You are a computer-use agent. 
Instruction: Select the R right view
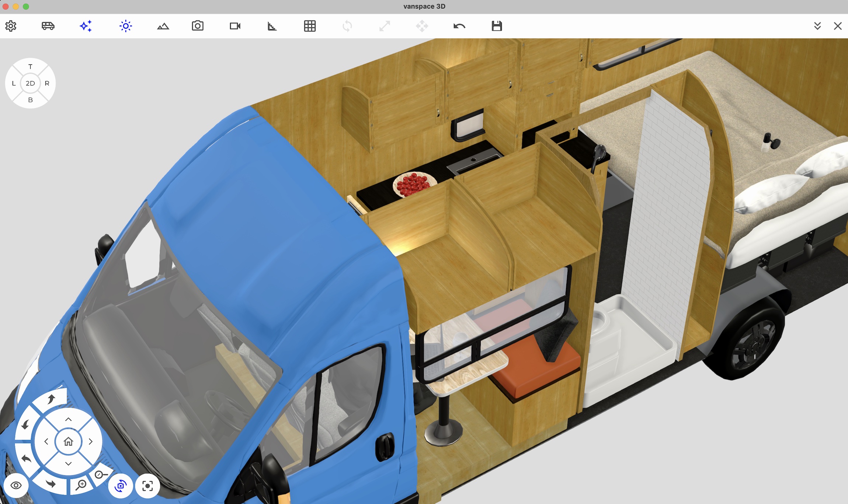pos(47,83)
